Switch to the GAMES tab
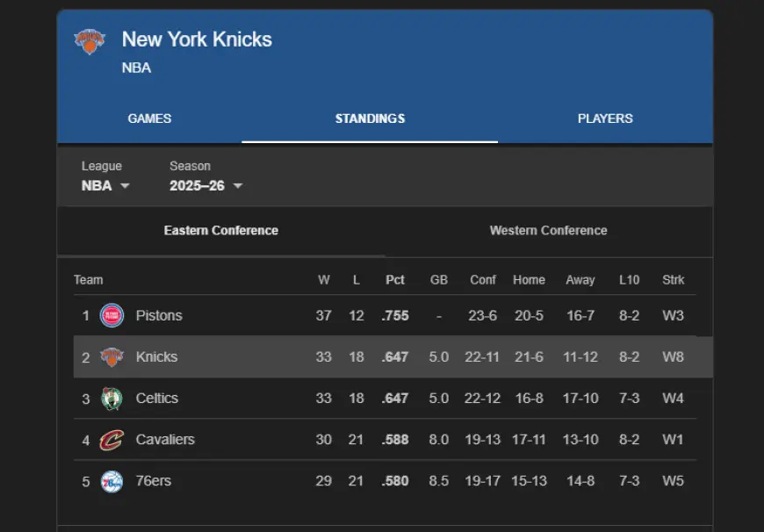The width and height of the screenshot is (764, 532). click(x=149, y=118)
